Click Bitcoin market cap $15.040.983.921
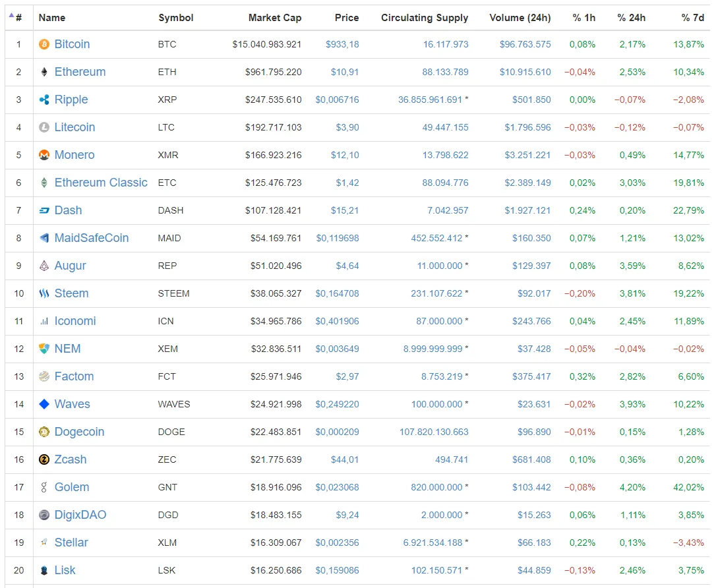 pos(266,44)
